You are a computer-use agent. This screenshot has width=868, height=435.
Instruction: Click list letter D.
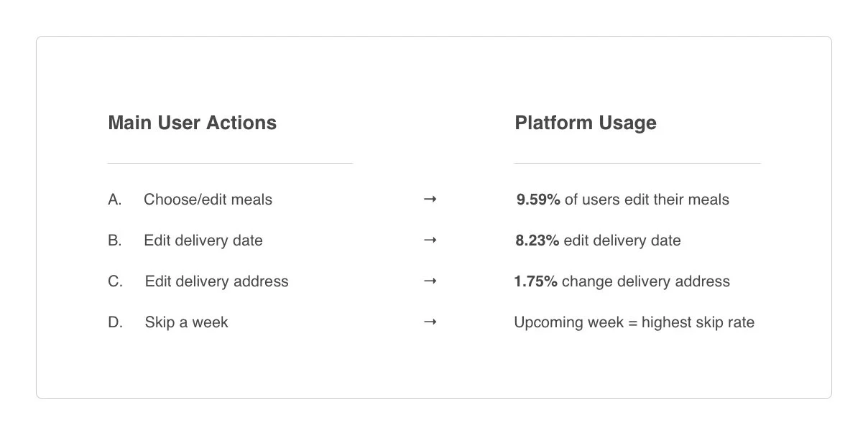[116, 322]
